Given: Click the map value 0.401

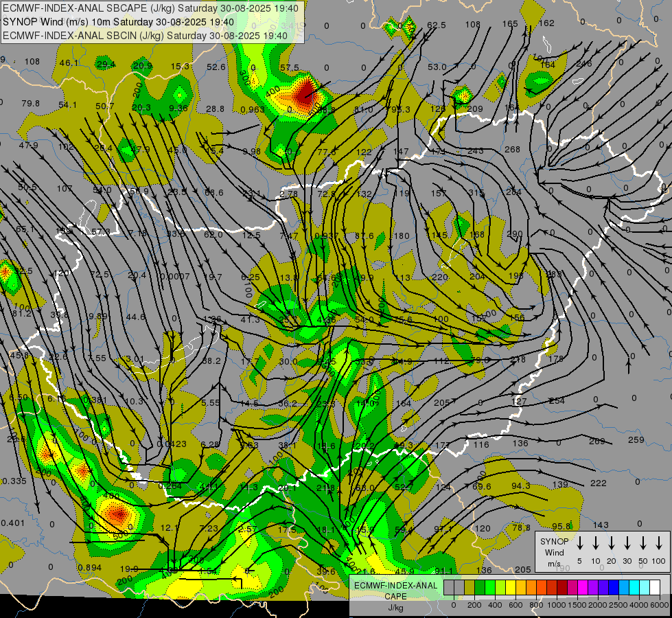Looking at the screenshot, I should [13, 523].
